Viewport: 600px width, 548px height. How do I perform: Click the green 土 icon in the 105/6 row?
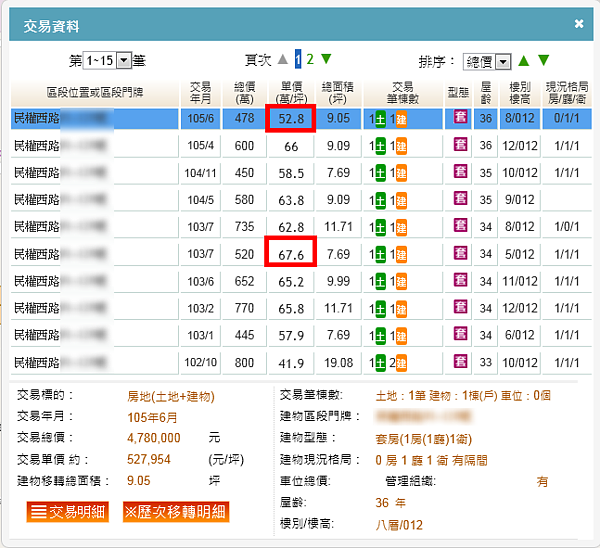click(x=380, y=119)
